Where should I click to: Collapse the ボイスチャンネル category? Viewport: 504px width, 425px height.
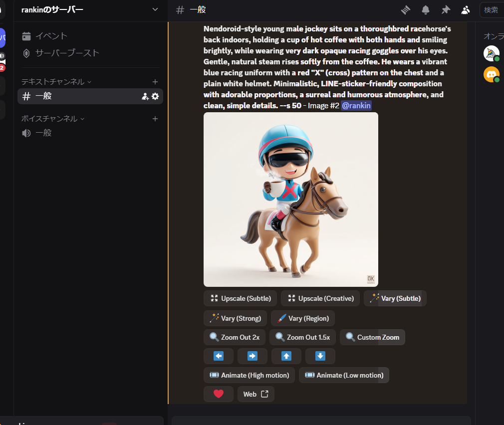52,119
